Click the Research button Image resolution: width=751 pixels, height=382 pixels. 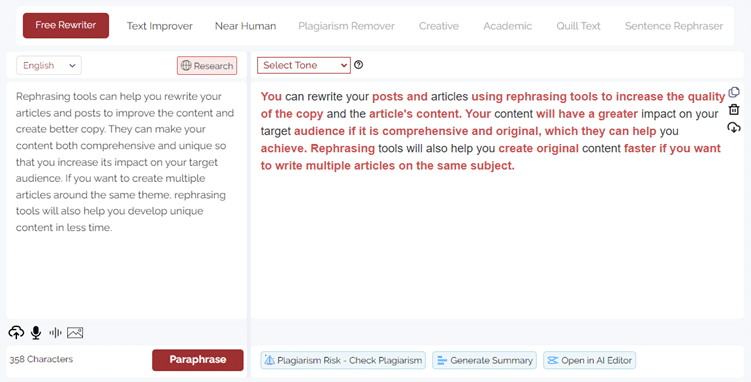coord(207,66)
